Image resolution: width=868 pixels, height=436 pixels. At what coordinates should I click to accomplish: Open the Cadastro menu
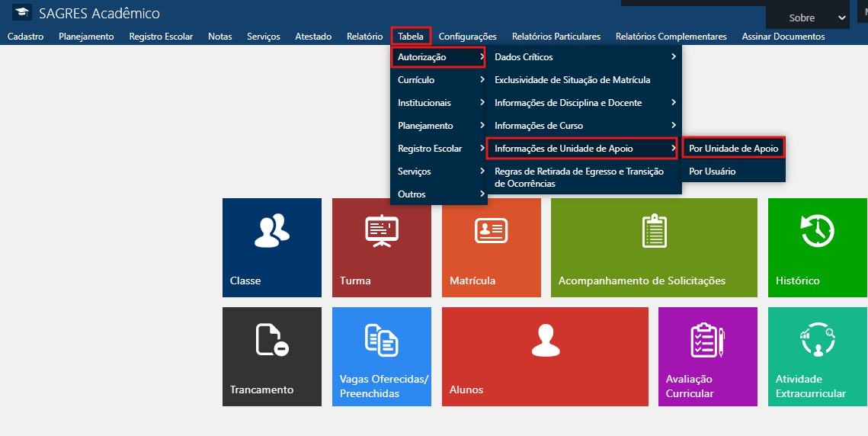(x=25, y=37)
